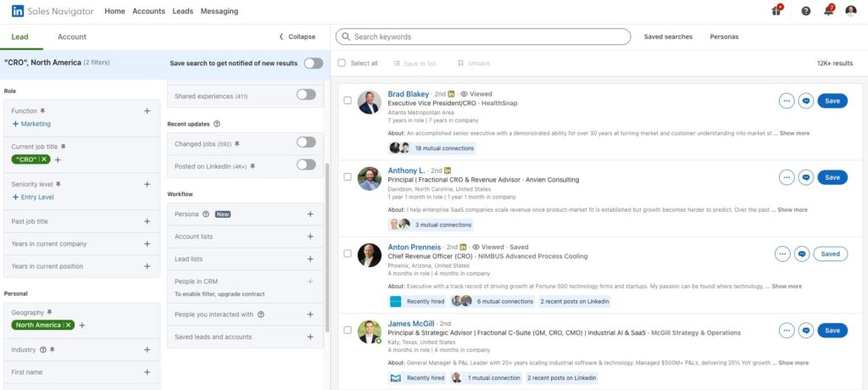Click the People you interacted with help icon
Viewport: 868px width, 390px height.
261,315
